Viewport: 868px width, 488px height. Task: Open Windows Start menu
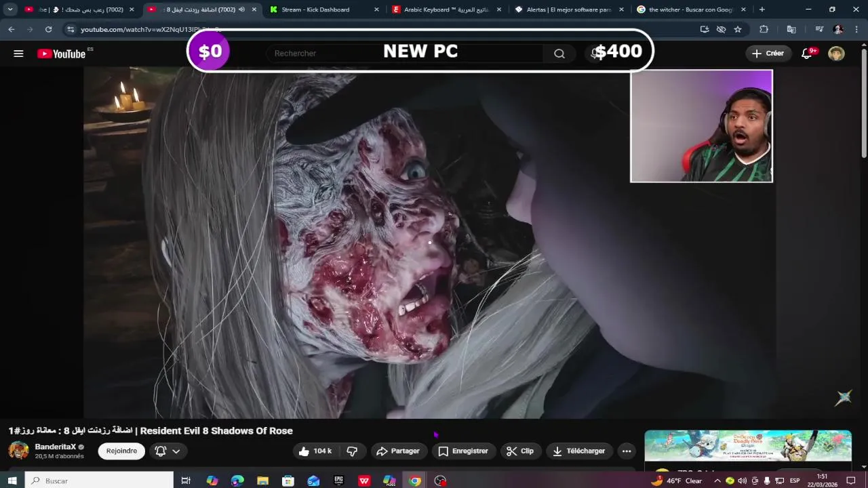pos(12,481)
